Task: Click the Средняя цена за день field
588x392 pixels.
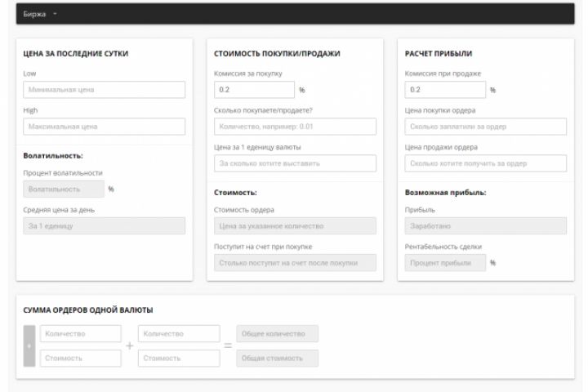Action: click(x=104, y=226)
